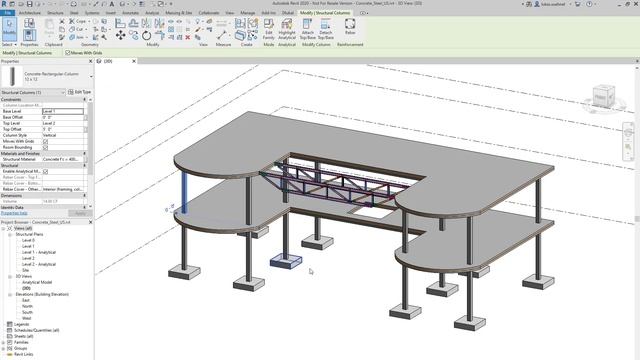Open Level 2 structural plan in browser
640x360 pixels.
click(x=28, y=258)
